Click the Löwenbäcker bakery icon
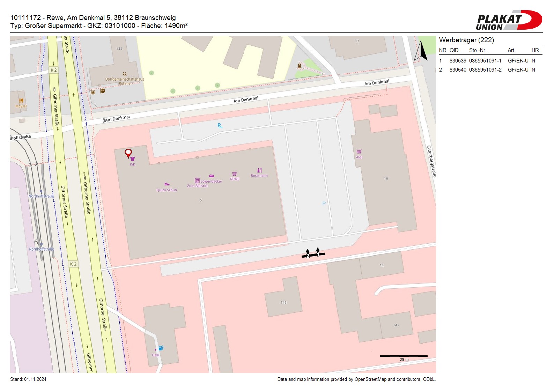This screenshot has width=554, height=392. [x=212, y=176]
